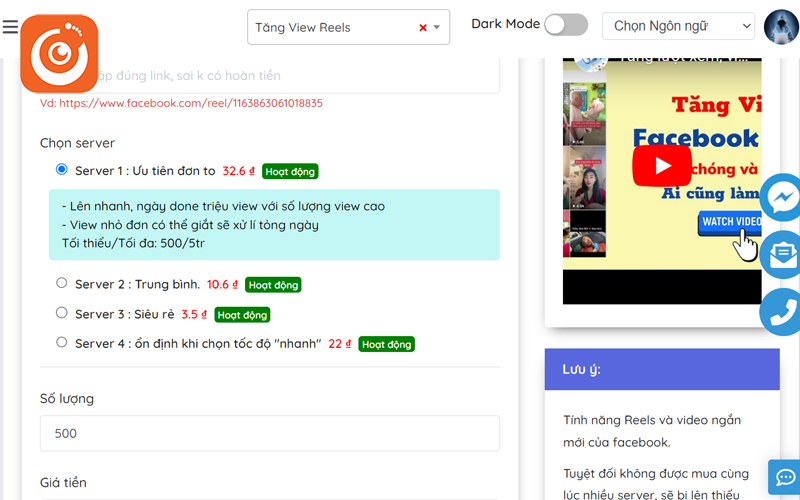Click the WATCH VIDEO button in thumbnail
This screenshot has height=500, width=800.
[x=730, y=222]
